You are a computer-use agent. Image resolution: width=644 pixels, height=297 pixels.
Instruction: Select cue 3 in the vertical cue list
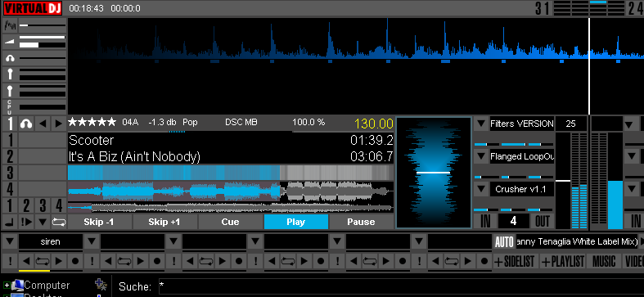[10, 173]
